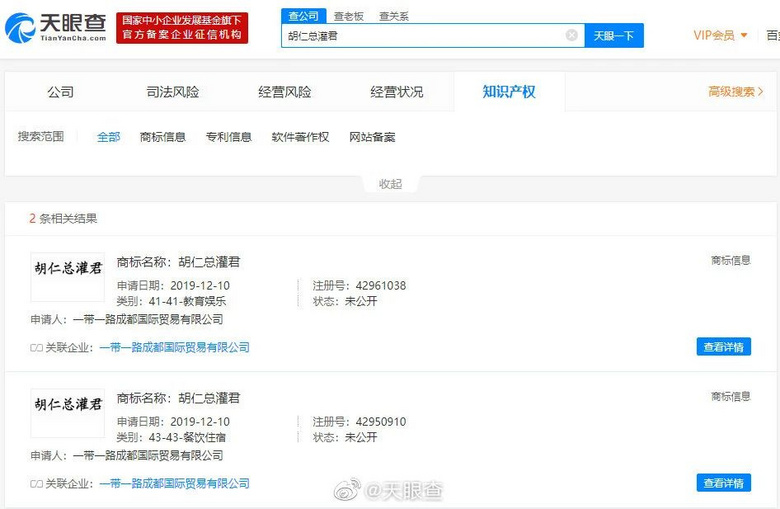This screenshot has width=780, height=509.
Task: Switch to the 公司 tab
Action: click(61, 92)
